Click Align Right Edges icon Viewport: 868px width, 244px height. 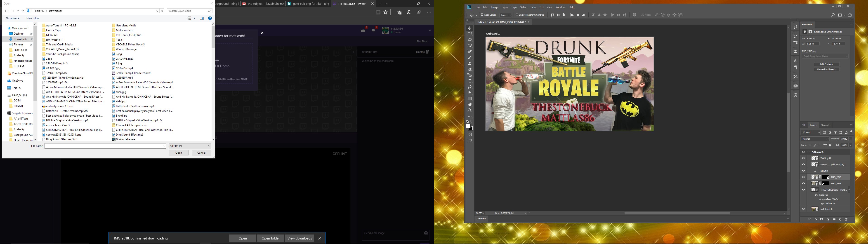point(584,15)
